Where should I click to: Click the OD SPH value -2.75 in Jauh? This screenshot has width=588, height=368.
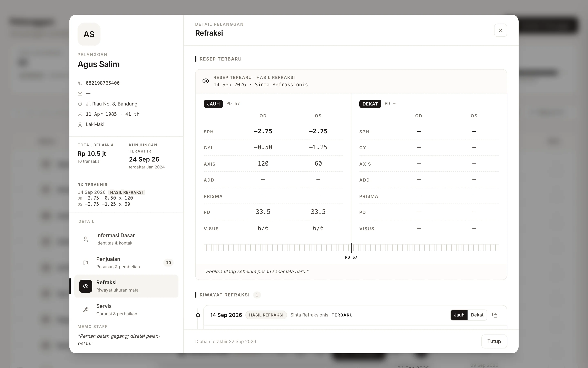tap(263, 131)
